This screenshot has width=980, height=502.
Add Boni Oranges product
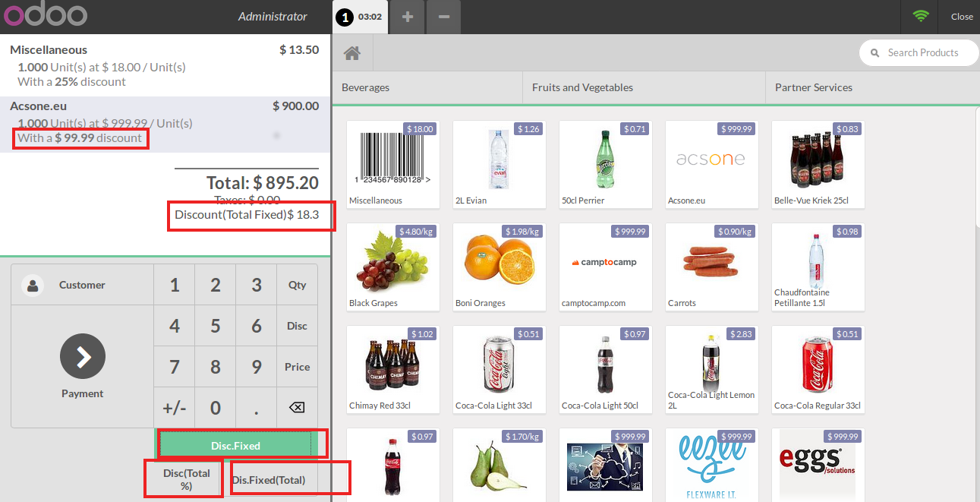499,267
